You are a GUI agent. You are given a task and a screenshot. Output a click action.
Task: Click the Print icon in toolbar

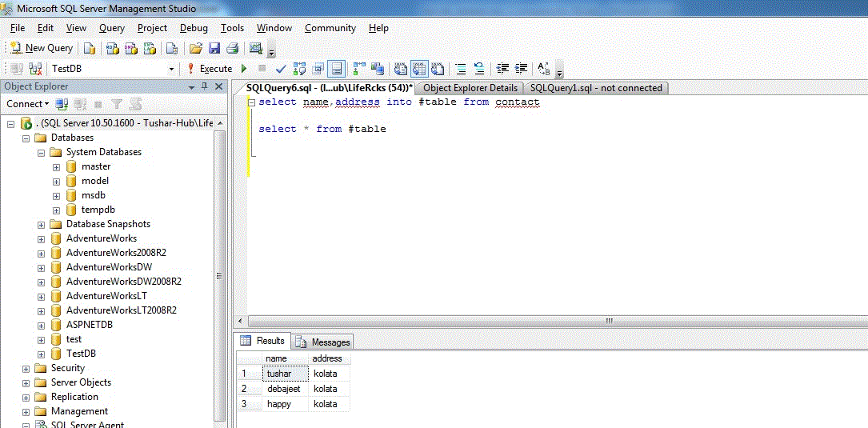coord(232,48)
